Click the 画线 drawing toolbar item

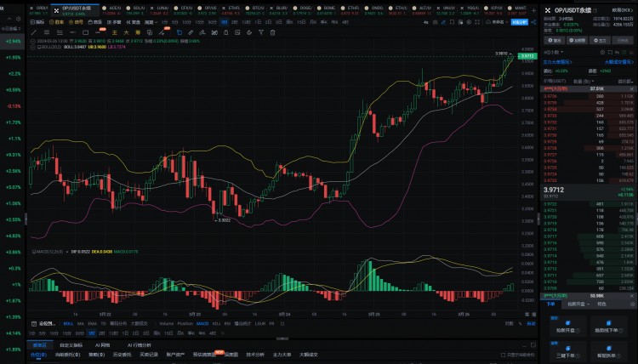[94, 22]
